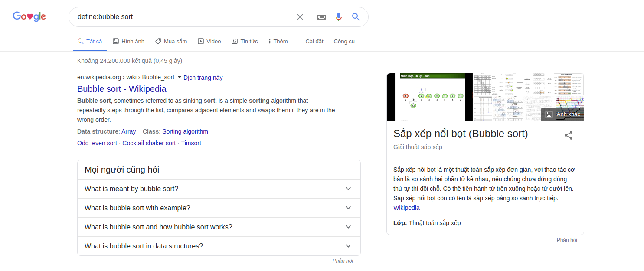644x271 pixels.
Task: Click the Google logo
Action: click(x=29, y=17)
